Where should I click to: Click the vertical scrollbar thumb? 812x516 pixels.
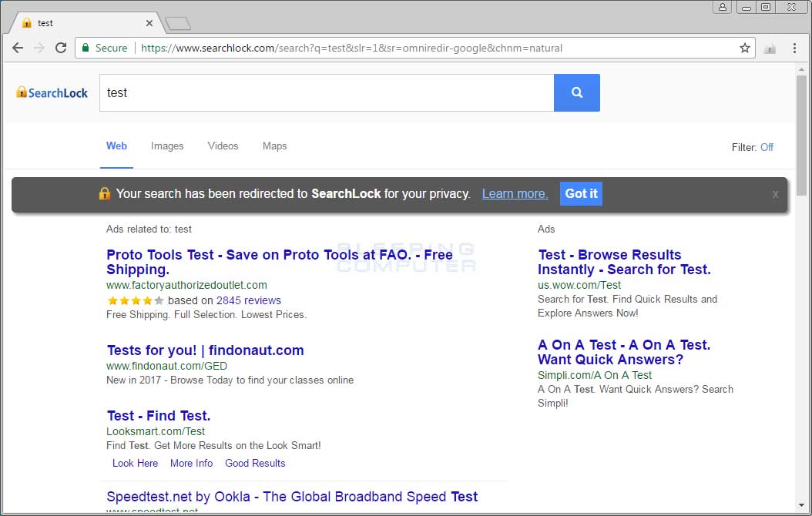[x=801, y=136]
